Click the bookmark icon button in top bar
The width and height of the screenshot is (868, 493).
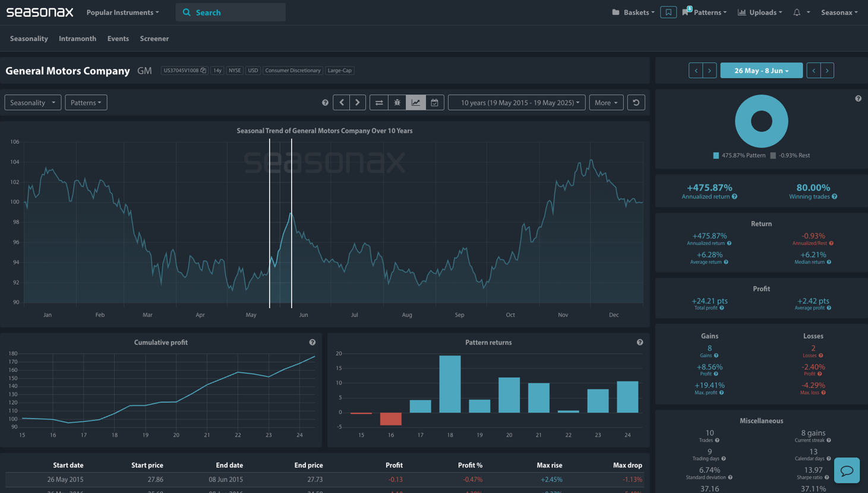[x=668, y=12]
